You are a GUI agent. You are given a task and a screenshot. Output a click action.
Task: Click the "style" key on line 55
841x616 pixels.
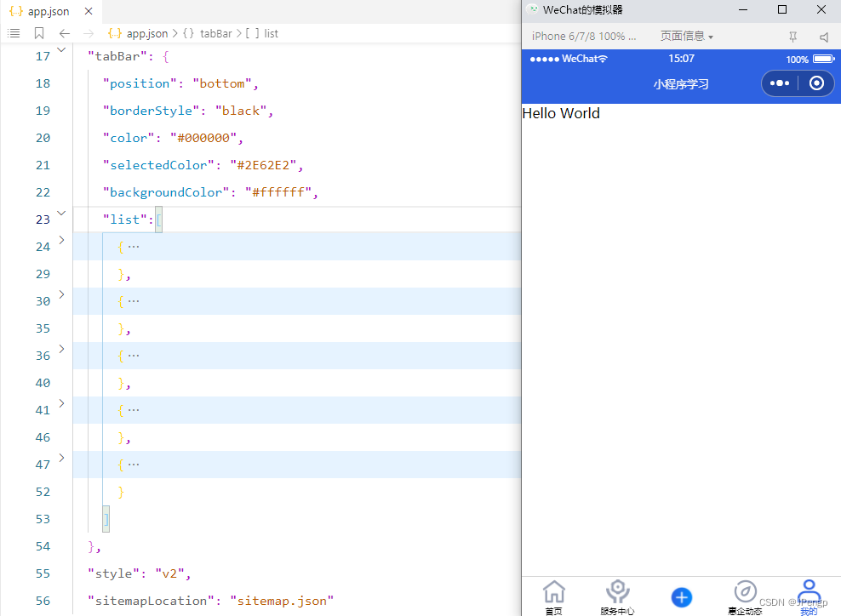pyautogui.click(x=114, y=573)
